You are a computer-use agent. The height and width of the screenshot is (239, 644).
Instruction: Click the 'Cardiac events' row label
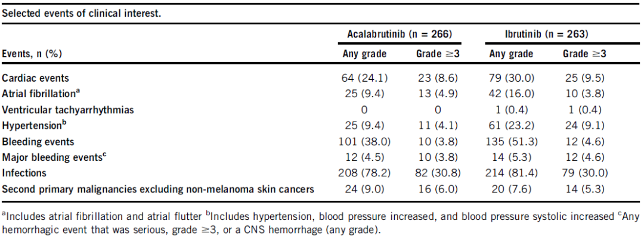click(x=35, y=78)
